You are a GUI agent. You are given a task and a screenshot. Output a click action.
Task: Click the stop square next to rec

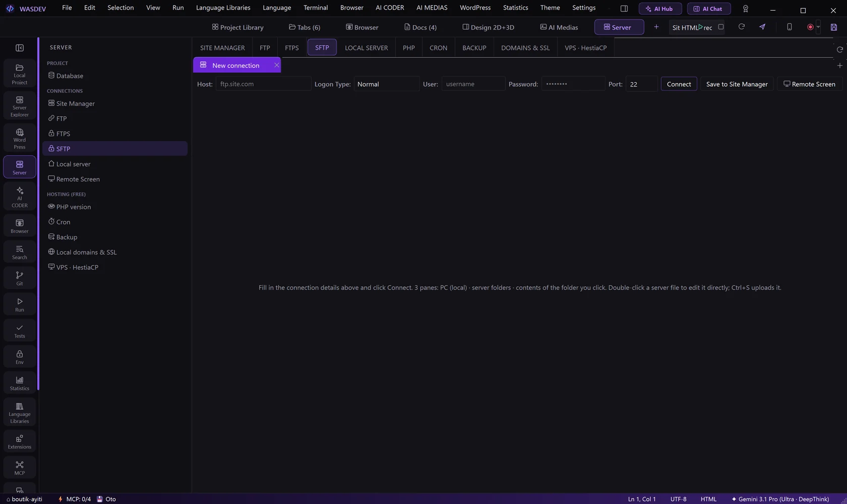pyautogui.click(x=721, y=27)
